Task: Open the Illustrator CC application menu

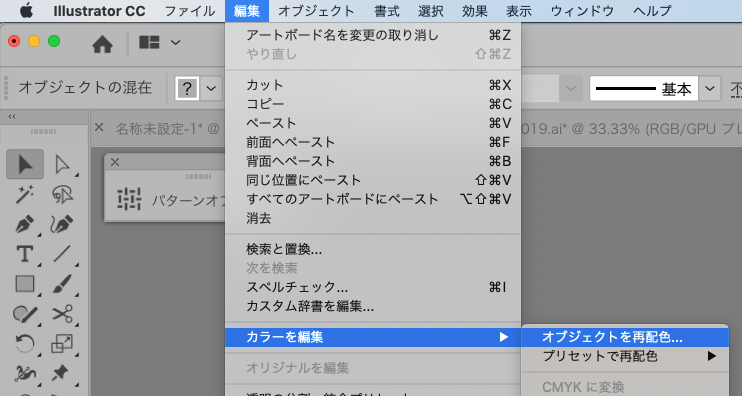Action: coord(99,11)
